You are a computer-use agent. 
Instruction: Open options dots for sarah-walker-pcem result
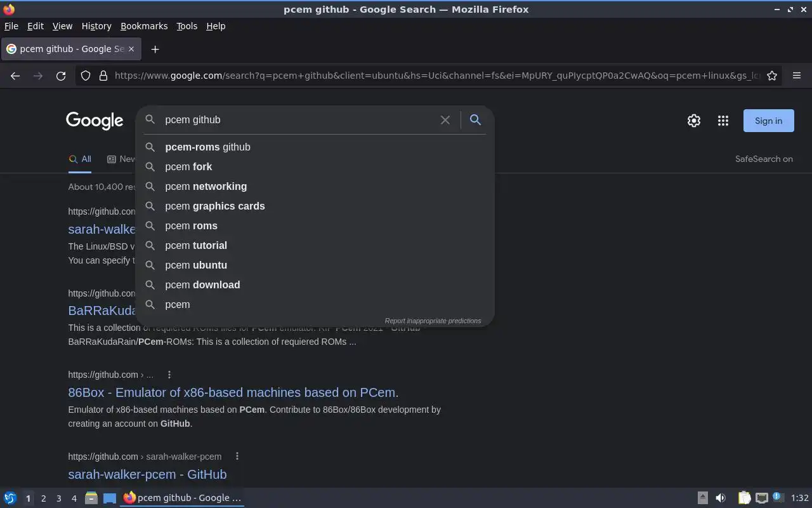(x=237, y=456)
